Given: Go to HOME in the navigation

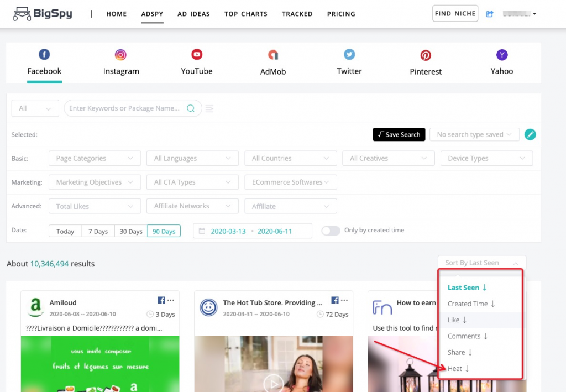Looking at the screenshot, I should click(x=116, y=14).
